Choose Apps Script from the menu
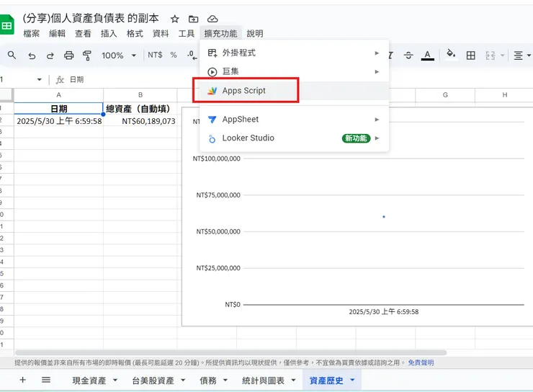This screenshot has width=533, height=392. [x=295, y=91]
